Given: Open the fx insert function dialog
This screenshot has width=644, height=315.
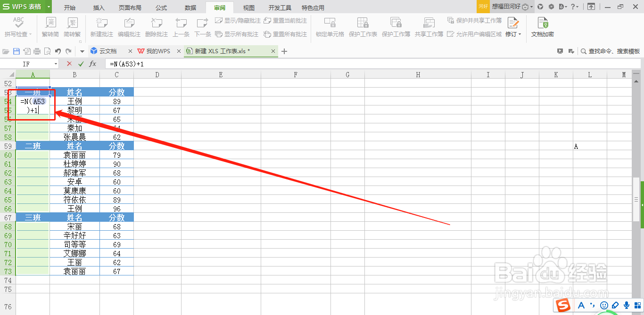Looking at the screenshot, I should coord(93,64).
